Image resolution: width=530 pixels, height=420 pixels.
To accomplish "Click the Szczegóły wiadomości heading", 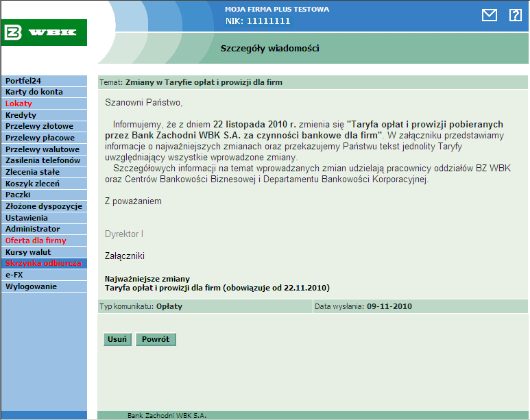I will pos(269,49).
